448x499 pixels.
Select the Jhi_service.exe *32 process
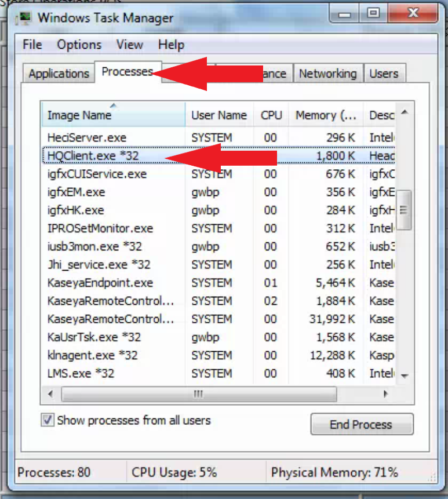coord(218,264)
